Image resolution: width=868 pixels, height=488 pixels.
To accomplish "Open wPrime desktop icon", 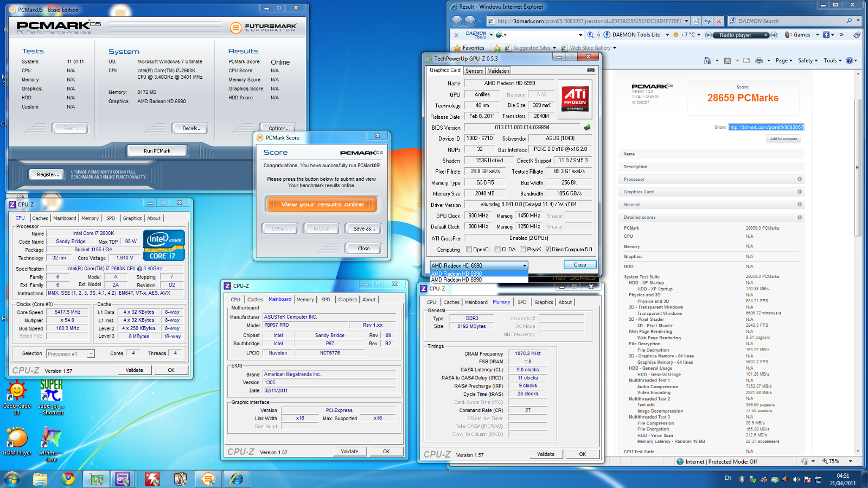I will click(51, 444).
